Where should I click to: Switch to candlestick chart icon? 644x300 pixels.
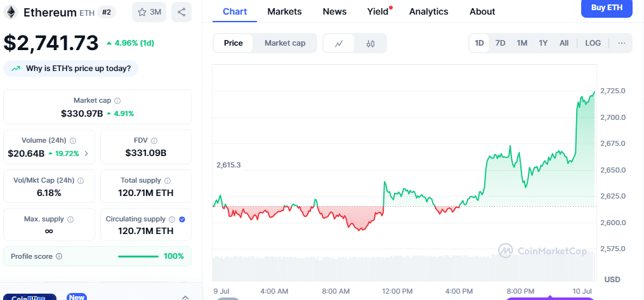pos(371,44)
